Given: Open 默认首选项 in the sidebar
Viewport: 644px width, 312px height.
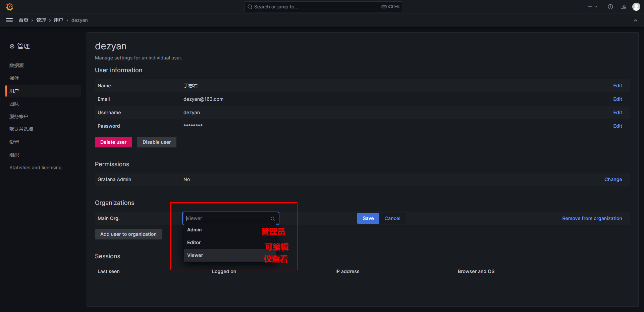Looking at the screenshot, I should 21,129.
